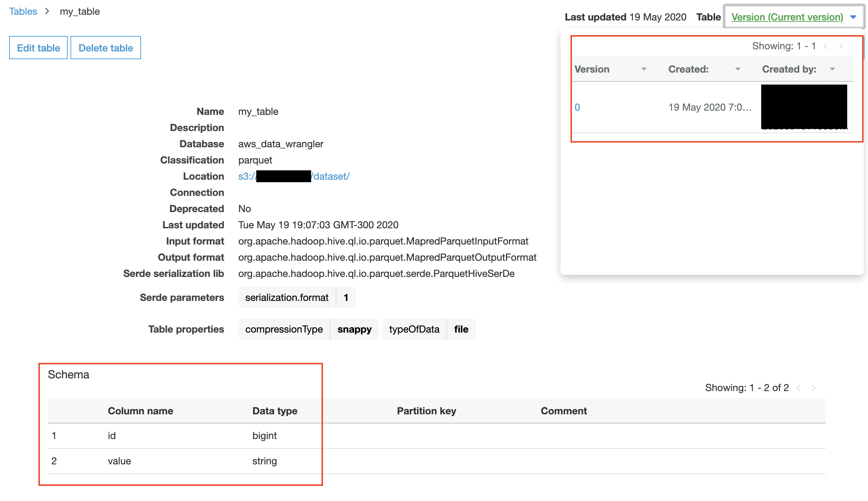Click the Column name header

pos(140,411)
